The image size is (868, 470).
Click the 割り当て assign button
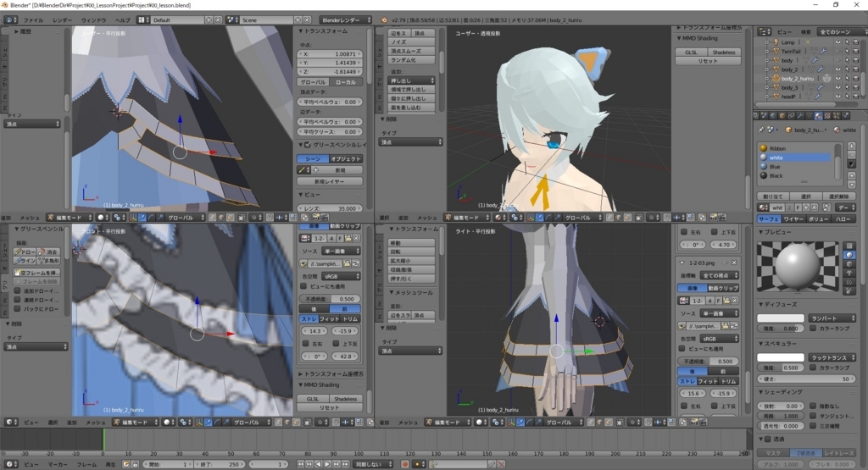[x=773, y=196]
